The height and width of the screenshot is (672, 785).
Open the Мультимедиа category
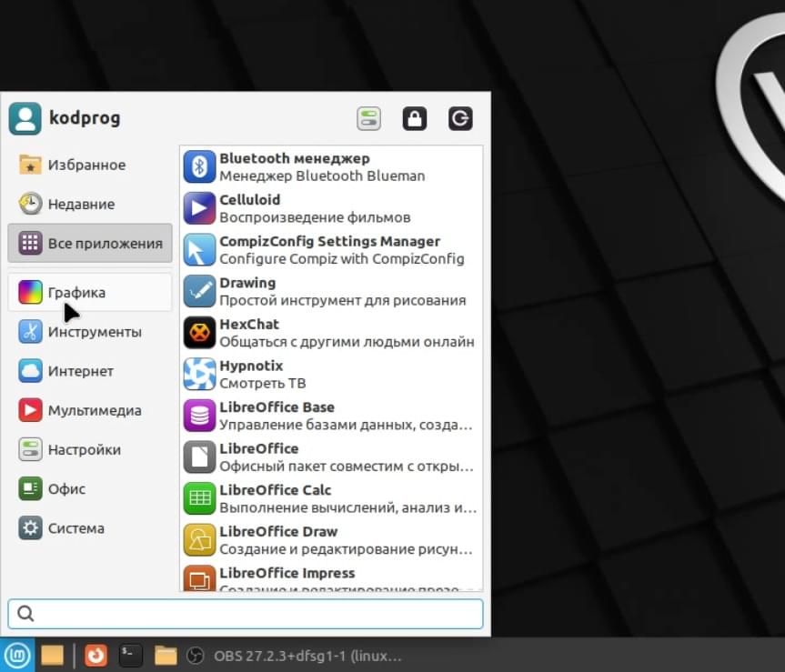tap(90, 410)
